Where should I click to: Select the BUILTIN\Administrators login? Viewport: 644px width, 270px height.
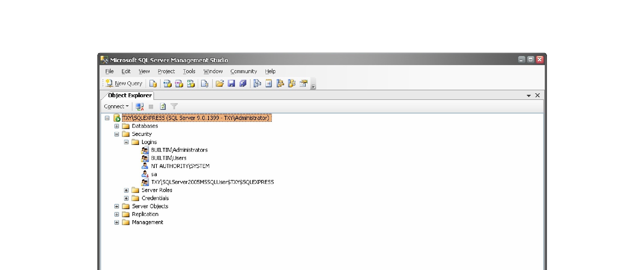179,150
